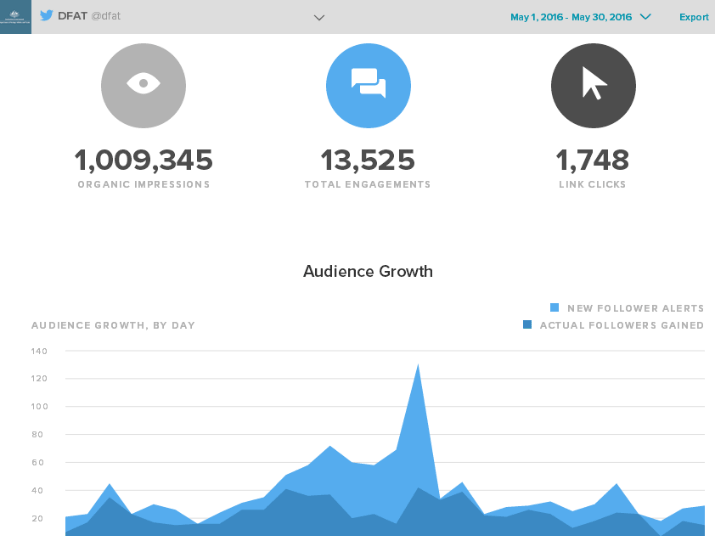715x536 pixels.
Task: Click the cursor link clicks icon
Action: tap(593, 85)
